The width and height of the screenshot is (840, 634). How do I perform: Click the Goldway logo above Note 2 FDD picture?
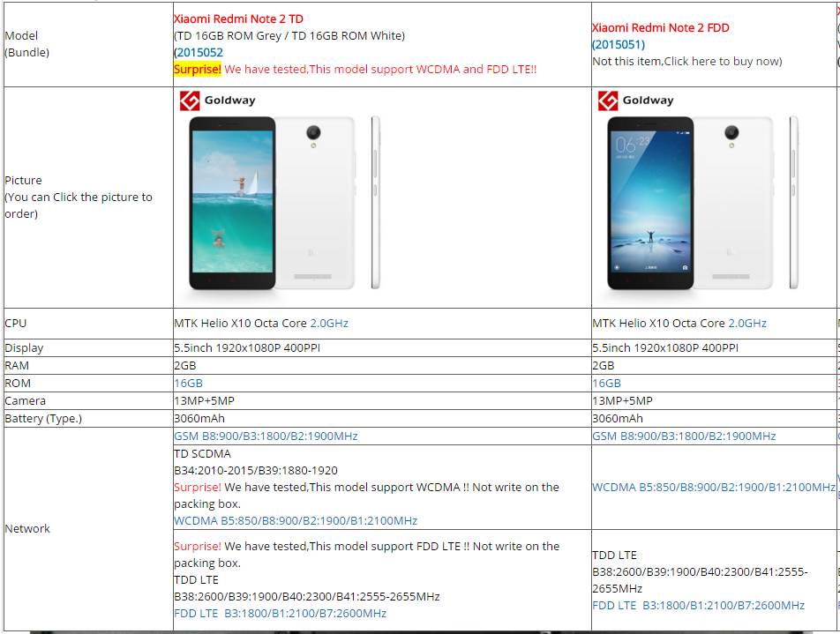636,101
